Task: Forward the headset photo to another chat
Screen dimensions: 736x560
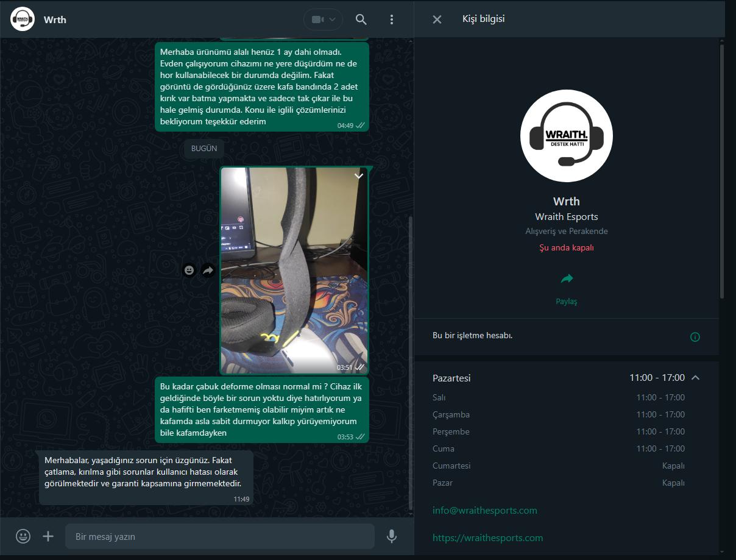Action: tap(207, 269)
